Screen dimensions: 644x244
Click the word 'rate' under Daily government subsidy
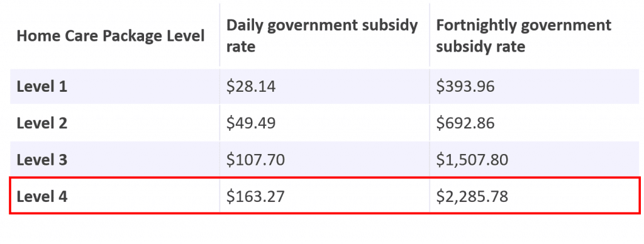click(x=241, y=47)
